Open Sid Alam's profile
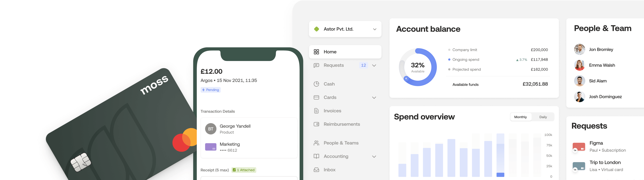The width and height of the screenshot is (644, 180). pos(598,81)
